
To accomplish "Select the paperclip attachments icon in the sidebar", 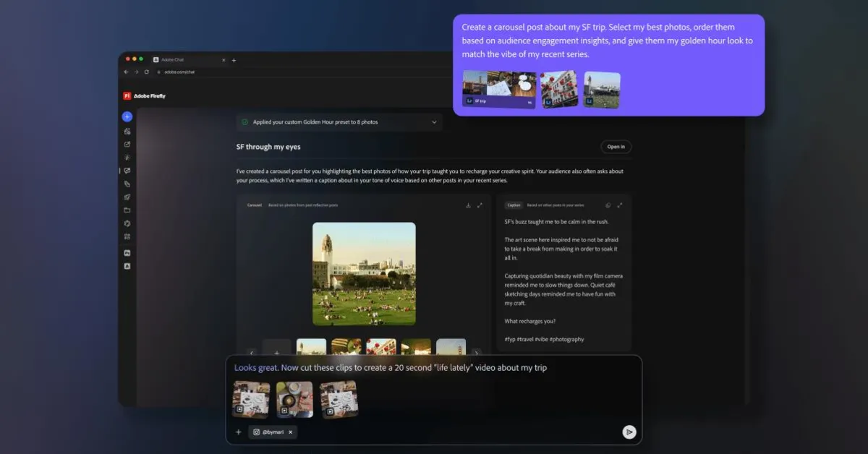I will [127, 184].
